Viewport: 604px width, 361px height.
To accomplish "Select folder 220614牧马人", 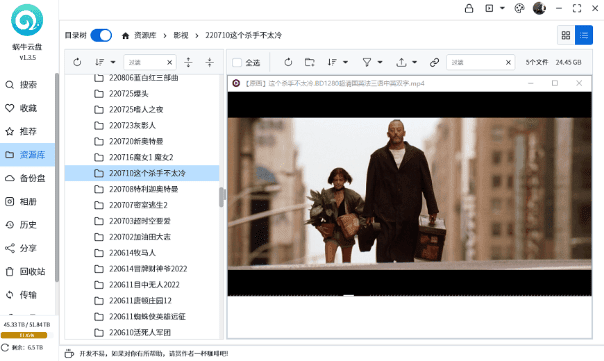I will [x=142, y=253].
